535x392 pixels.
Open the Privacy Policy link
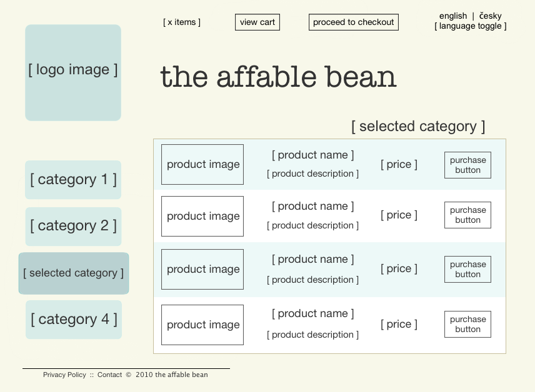tap(64, 375)
